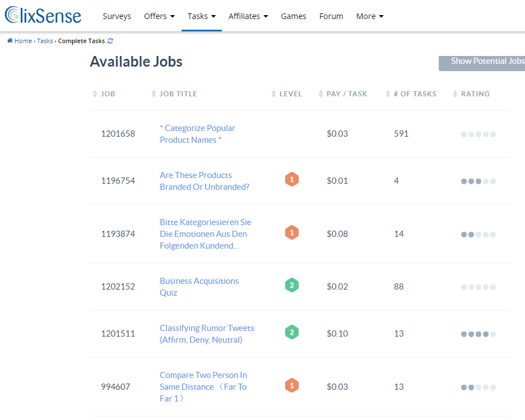This screenshot has width=525, height=420.
Task: Click the Show Potential Jobs button
Action: [x=482, y=63]
